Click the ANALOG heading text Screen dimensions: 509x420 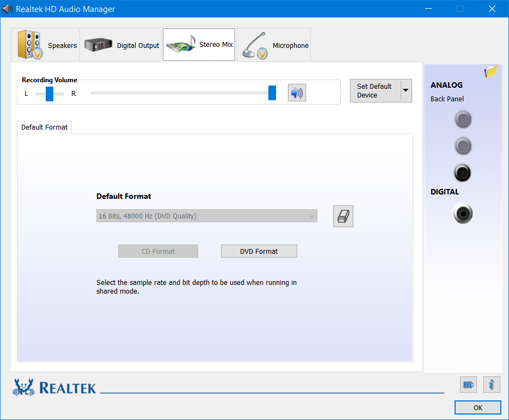446,85
